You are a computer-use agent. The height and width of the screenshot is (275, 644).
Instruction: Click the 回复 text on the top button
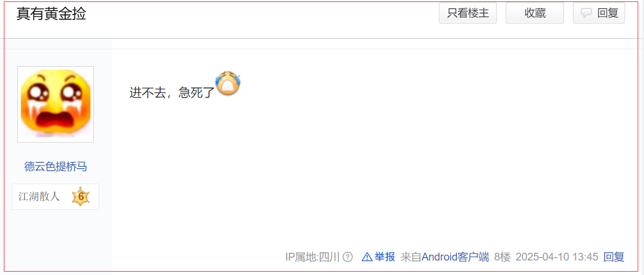(608, 13)
